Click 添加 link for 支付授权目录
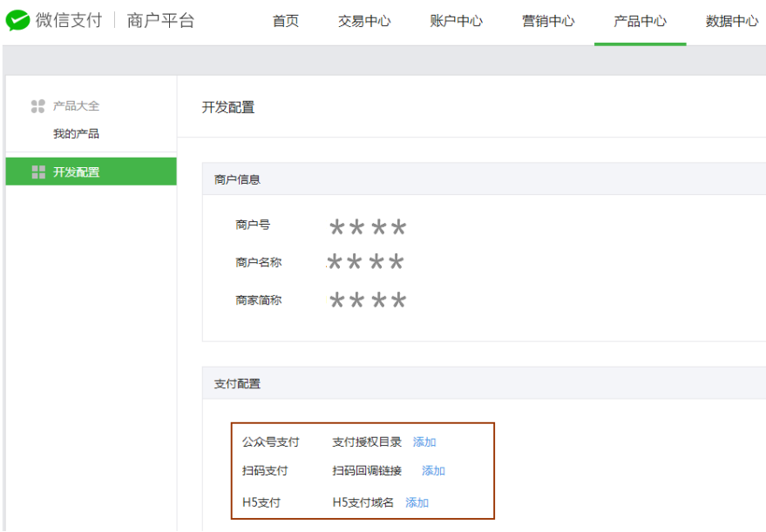This screenshot has width=766, height=532. (424, 441)
